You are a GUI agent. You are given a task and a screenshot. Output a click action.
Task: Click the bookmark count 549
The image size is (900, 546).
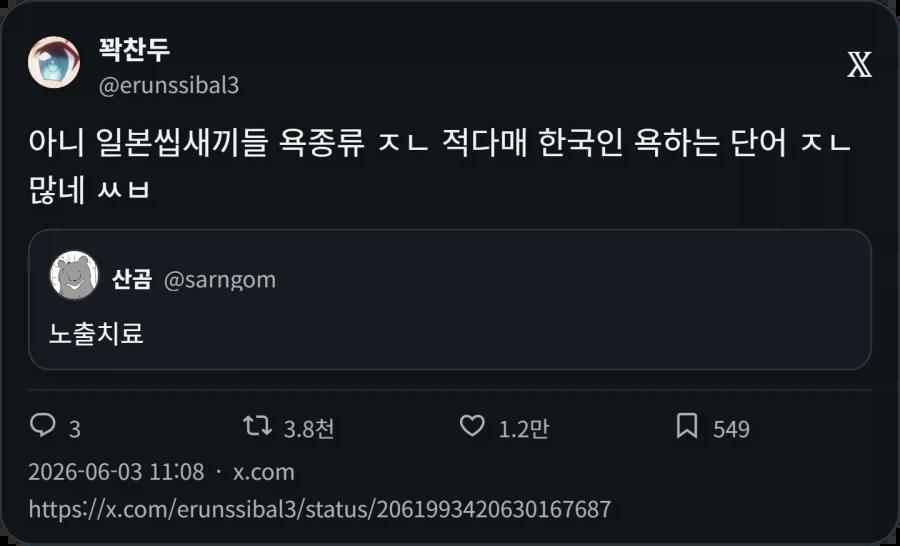click(x=731, y=429)
